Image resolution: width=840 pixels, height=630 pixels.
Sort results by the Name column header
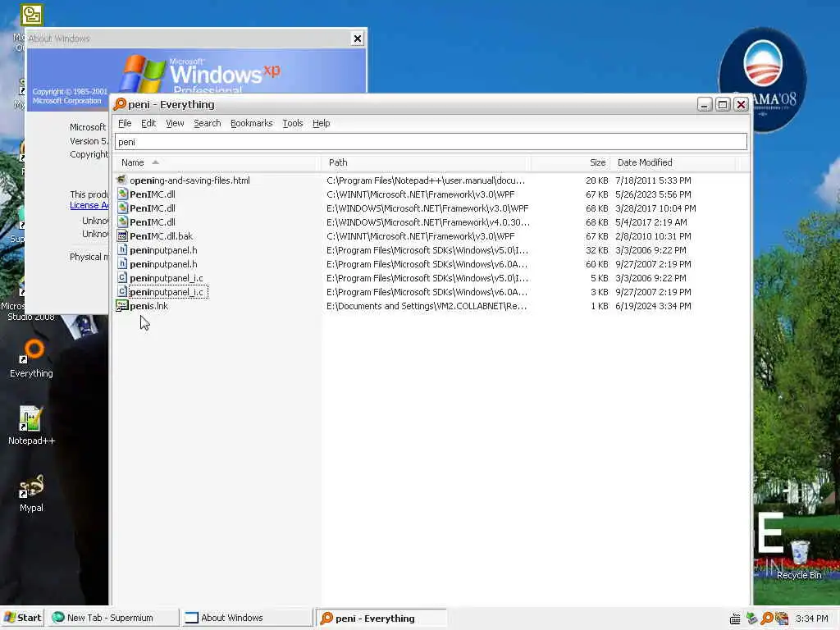217,162
